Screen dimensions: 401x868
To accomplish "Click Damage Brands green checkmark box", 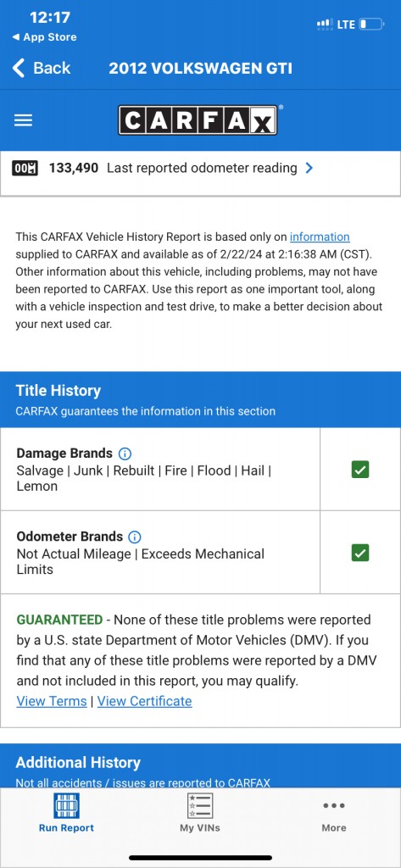I will (360, 470).
